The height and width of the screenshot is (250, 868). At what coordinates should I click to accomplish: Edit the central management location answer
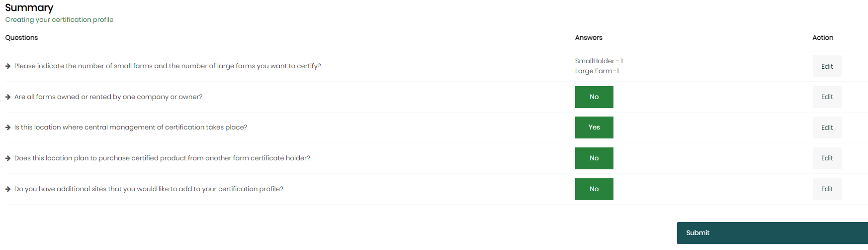point(827,127)
